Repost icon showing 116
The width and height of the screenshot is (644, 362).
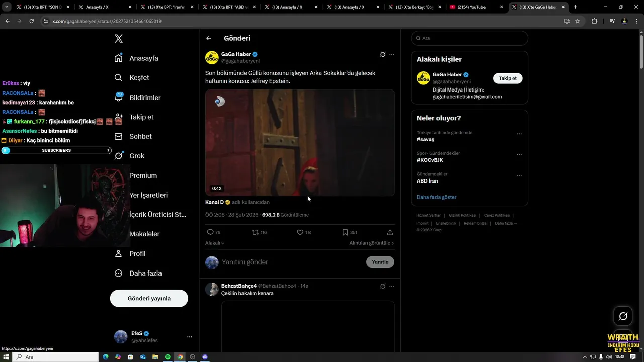pos(255,232)
